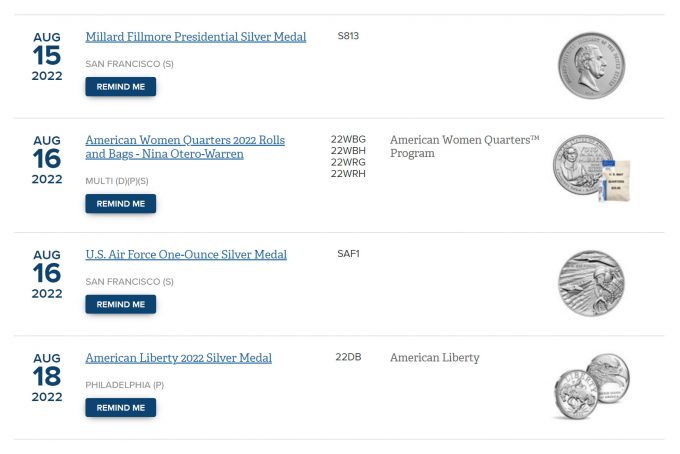Click Remind Me for Millard Fillmore medal
The image size is (680, 454).
[x=120, y=87]
